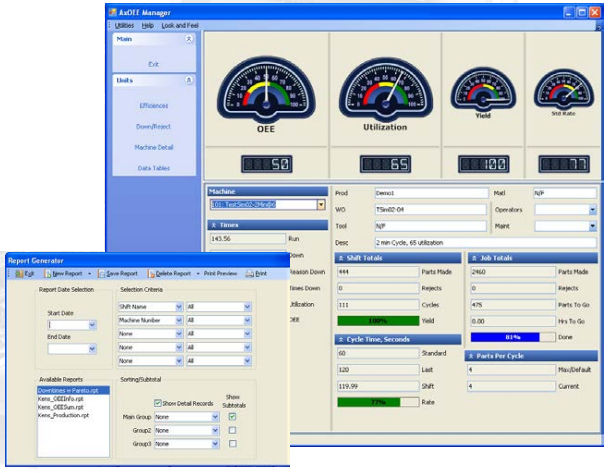The image size is (608, 473).
Task: Open the Maint dropdown
Action: (x=593, y=226)
